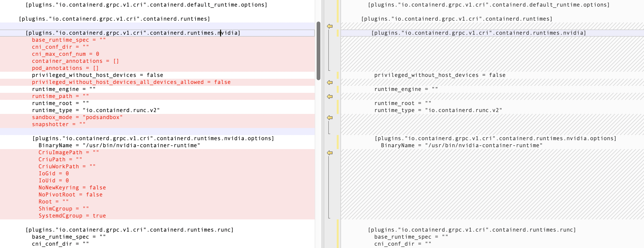Screen dimensions: 644x248
Task: Click runtime_type line in right pane
Action: [x=438, y=110]
